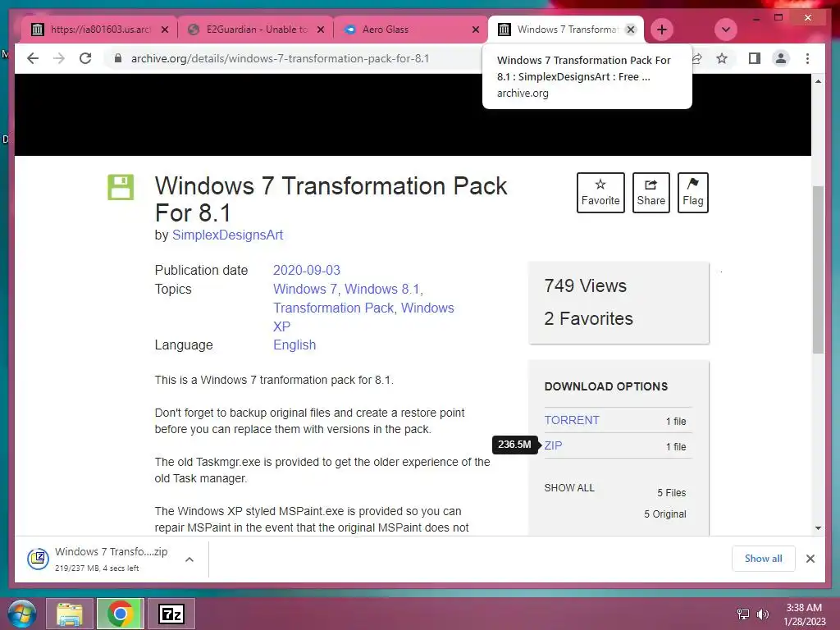
Task: Open the 2020-09-03 publication date link
Action: 307,270
